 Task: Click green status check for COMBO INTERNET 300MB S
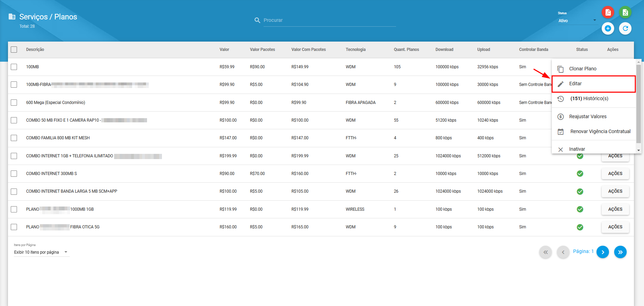tap(580, 174)
